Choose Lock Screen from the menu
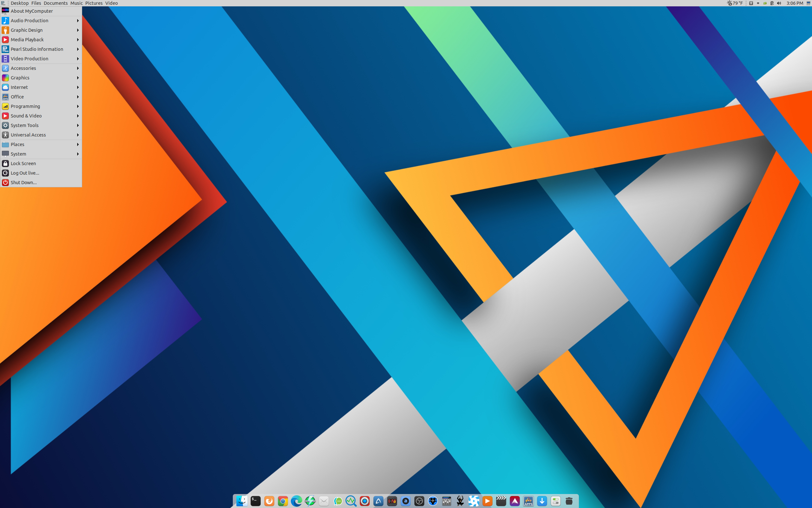Screen dimensions: 812x508 (41, 163)
